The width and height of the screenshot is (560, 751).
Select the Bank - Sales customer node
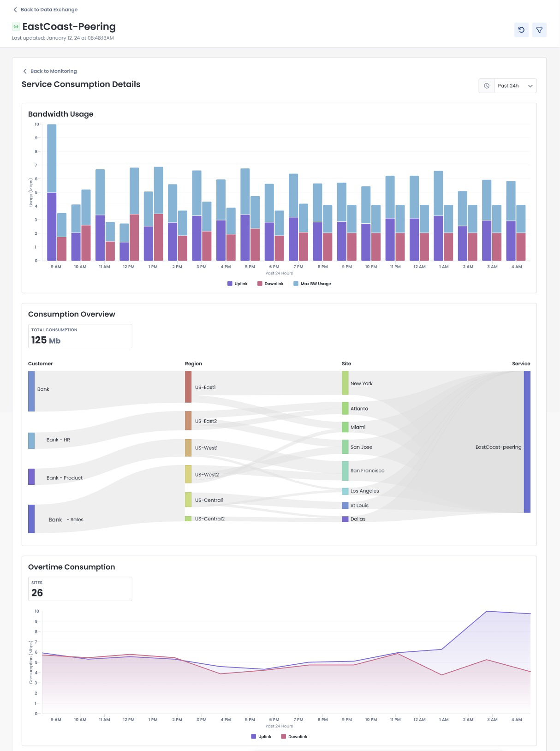[x=31, y=519]
